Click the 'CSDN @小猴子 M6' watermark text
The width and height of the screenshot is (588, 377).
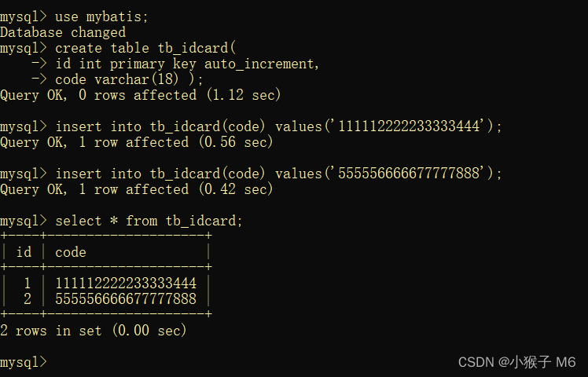tap(516, 362)
